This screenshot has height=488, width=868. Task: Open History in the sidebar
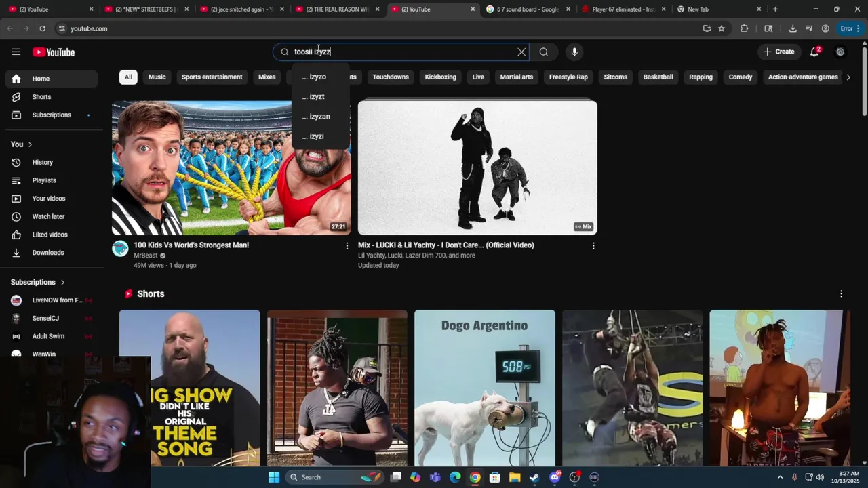[x=52, y=163]
